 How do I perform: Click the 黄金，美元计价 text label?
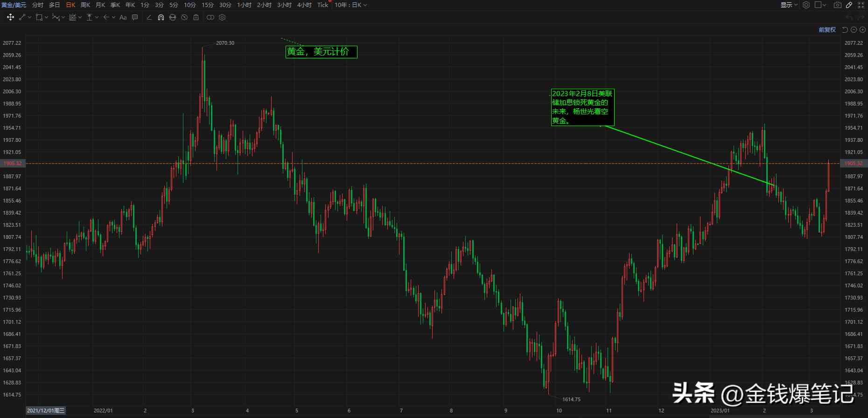321,52
